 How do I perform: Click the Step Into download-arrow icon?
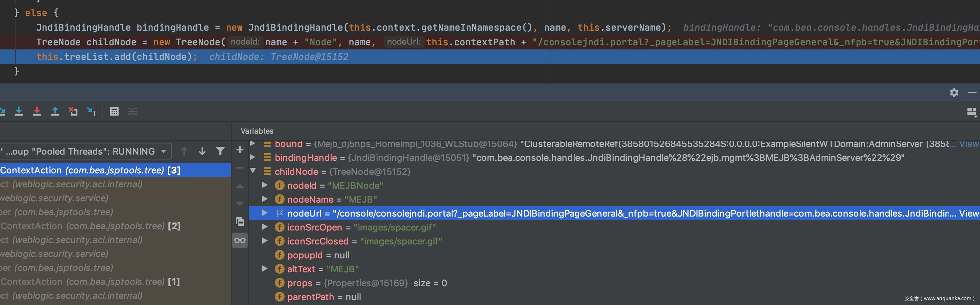[x=18, y=111]
